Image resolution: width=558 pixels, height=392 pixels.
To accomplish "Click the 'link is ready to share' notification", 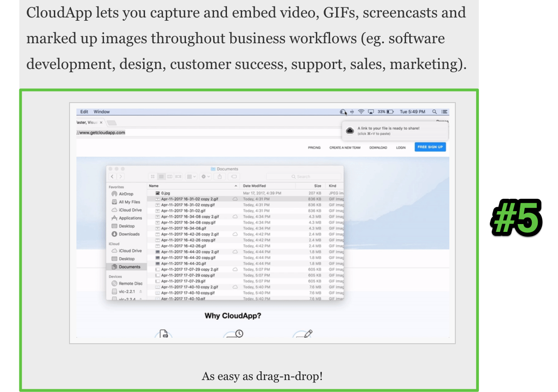I will coord(395,131).
